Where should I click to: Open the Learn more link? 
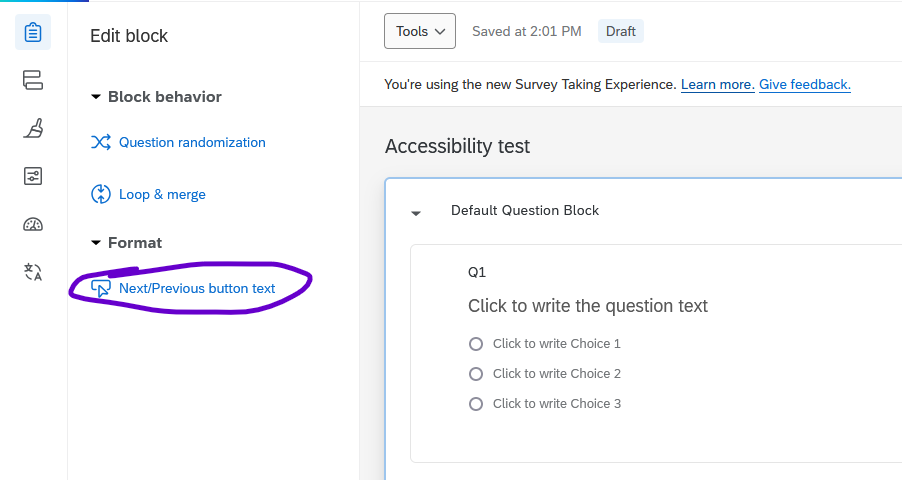click(717, 85)
